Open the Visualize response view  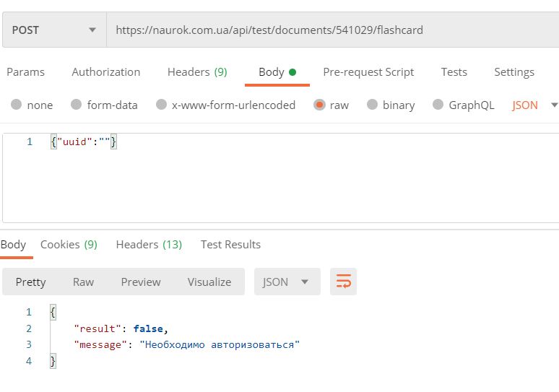click(x=209, y=282)
